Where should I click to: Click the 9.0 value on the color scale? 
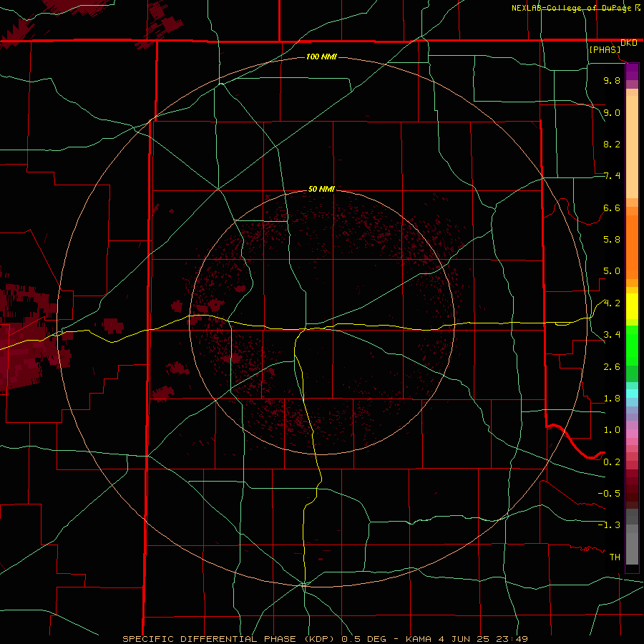[612, 112]
